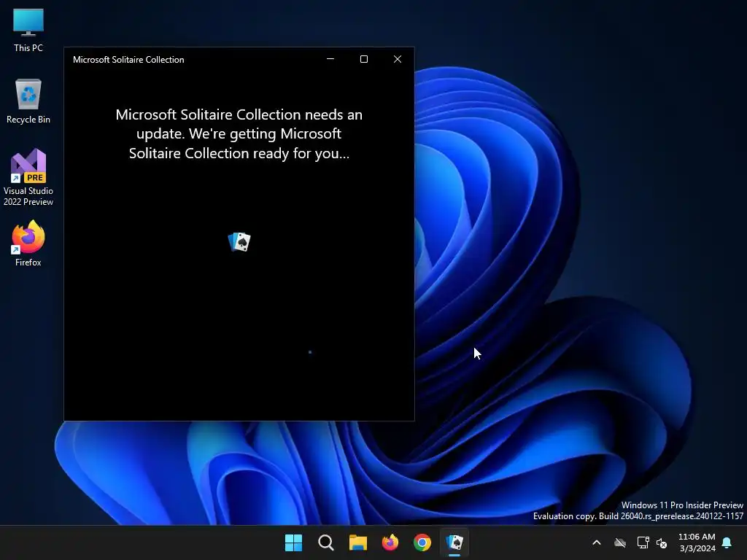The image size is (747, 560).
Task: Open the notification bell
Action: tap(727, 542)
